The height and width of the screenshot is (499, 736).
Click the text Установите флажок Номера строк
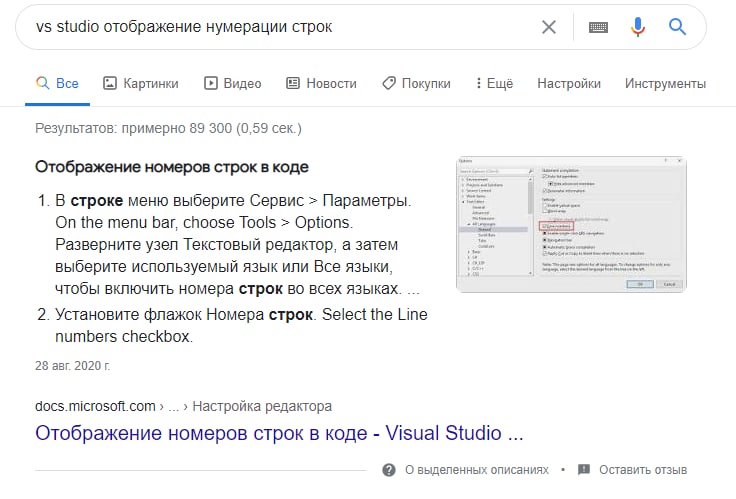pos(184,315)
